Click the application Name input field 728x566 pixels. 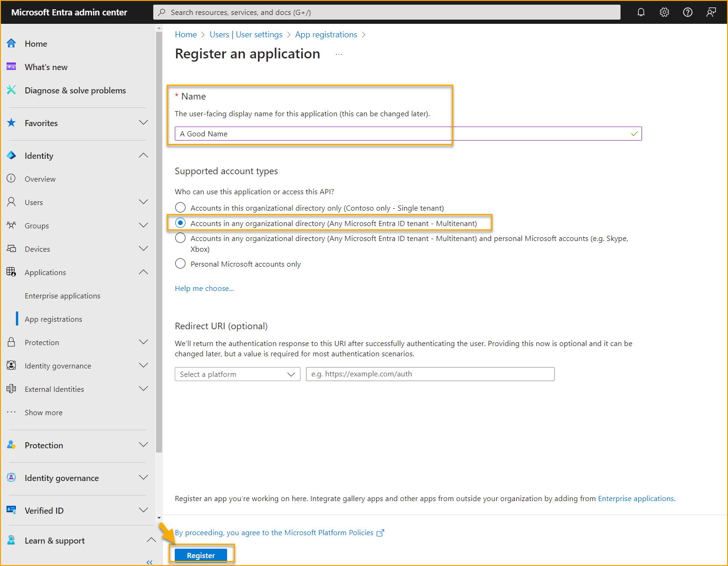pos(408,134)
